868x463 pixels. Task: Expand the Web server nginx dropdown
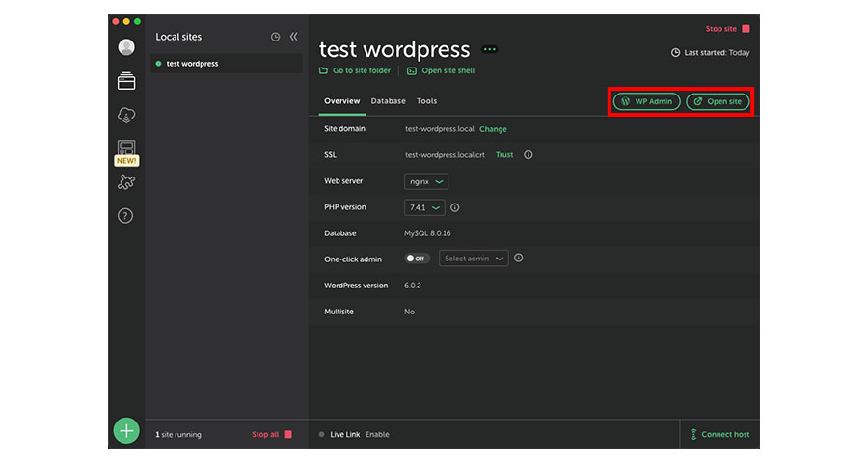click(x=425, y=181)
